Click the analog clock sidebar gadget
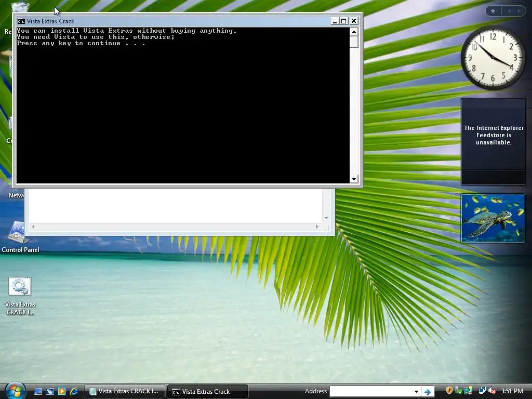The image size is (532, 399). click(493, 58)
